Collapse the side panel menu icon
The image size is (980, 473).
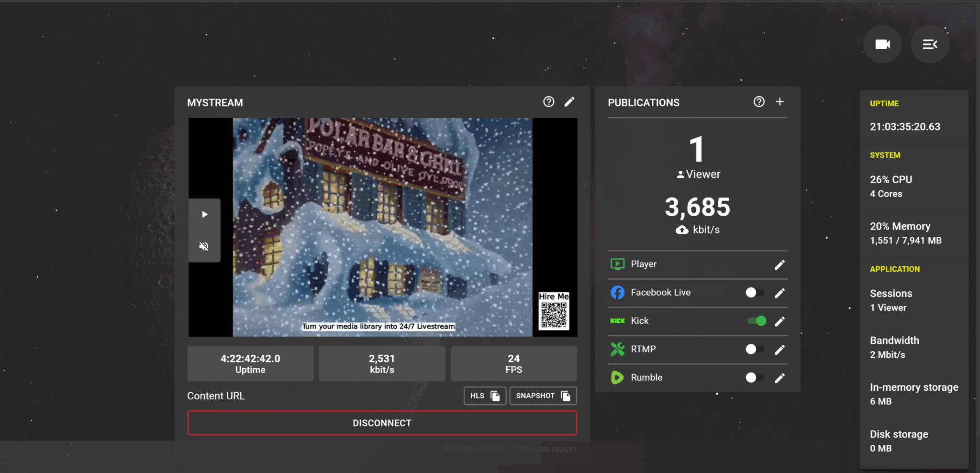930,44
